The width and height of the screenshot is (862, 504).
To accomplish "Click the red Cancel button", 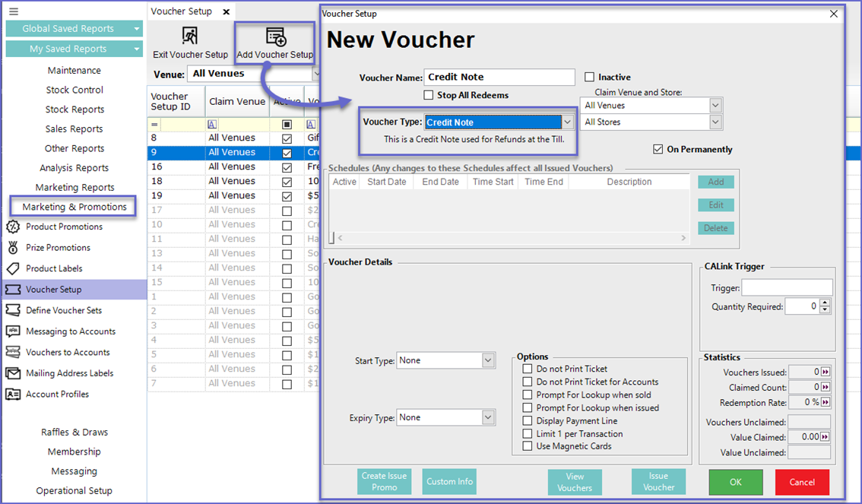I will (x=802, y=482).
